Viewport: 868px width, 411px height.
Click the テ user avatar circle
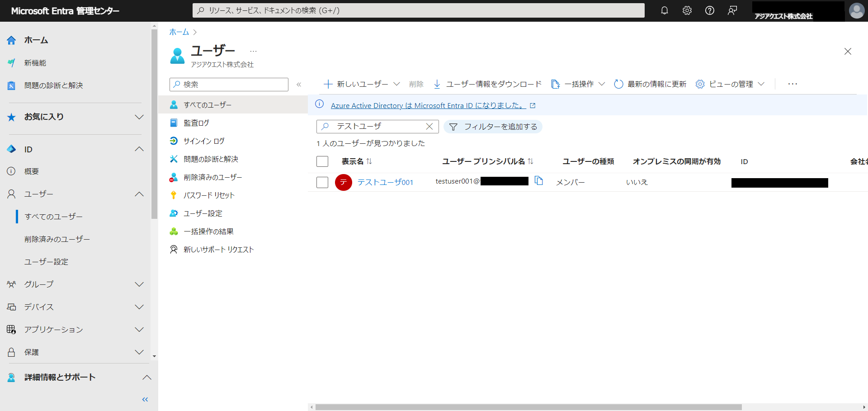pyautogui.click(x=344, y=182)
